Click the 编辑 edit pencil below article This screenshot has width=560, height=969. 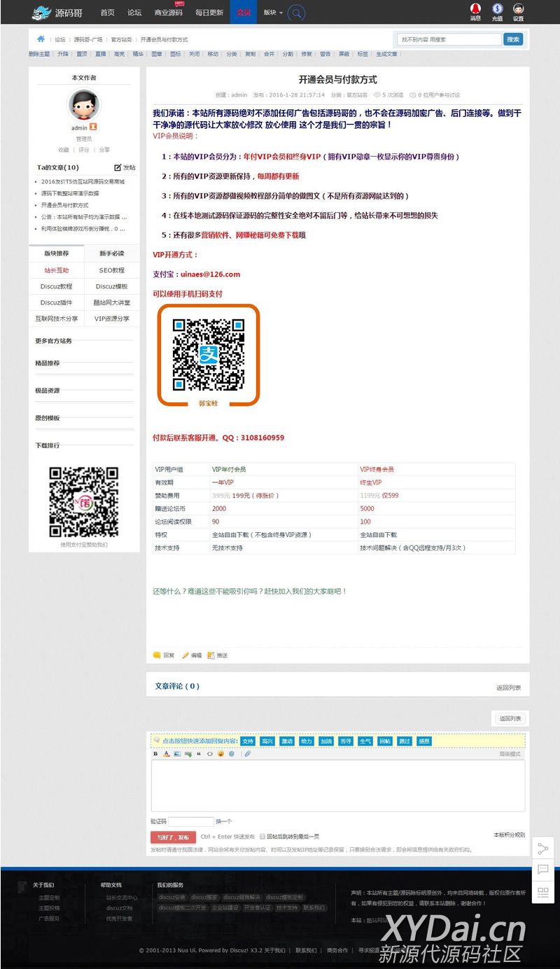[185, 655]
